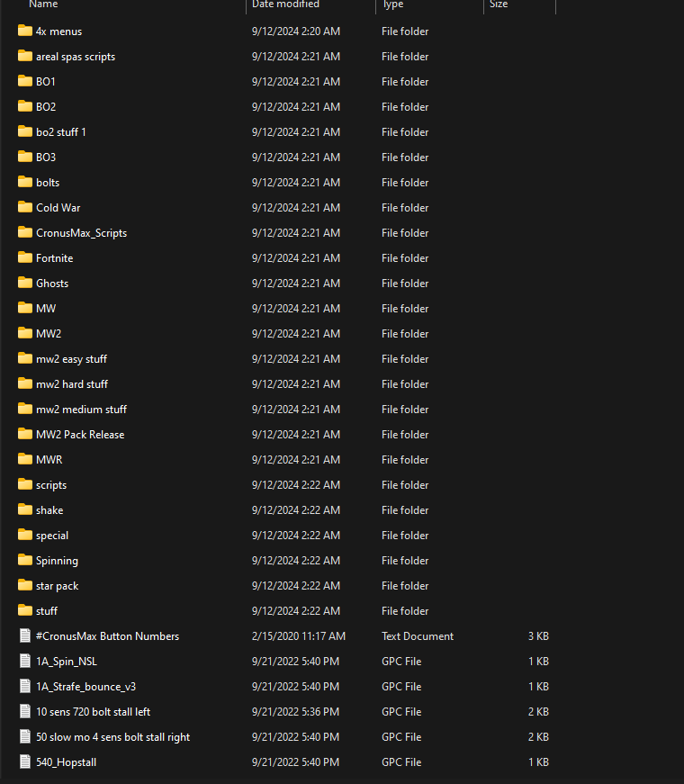Click the mw2 easy stuff folder icon
Screen dimensions: 684x784
(x=25, y=358)
